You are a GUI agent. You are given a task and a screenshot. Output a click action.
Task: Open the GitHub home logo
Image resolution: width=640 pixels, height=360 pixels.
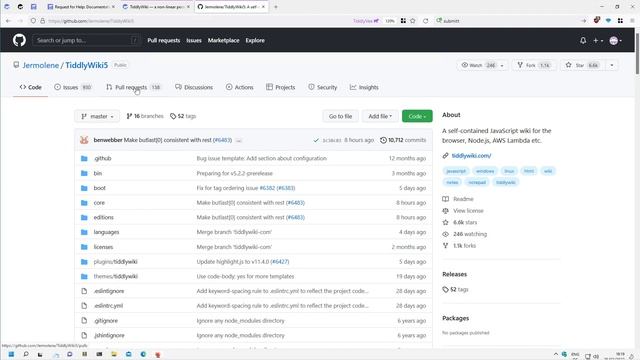[x=19, y=40]
